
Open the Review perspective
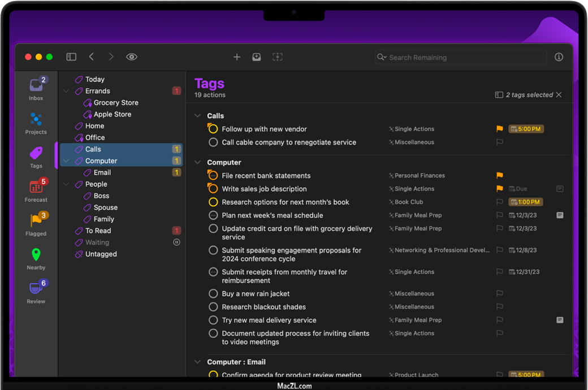click(x=36, y=291)
